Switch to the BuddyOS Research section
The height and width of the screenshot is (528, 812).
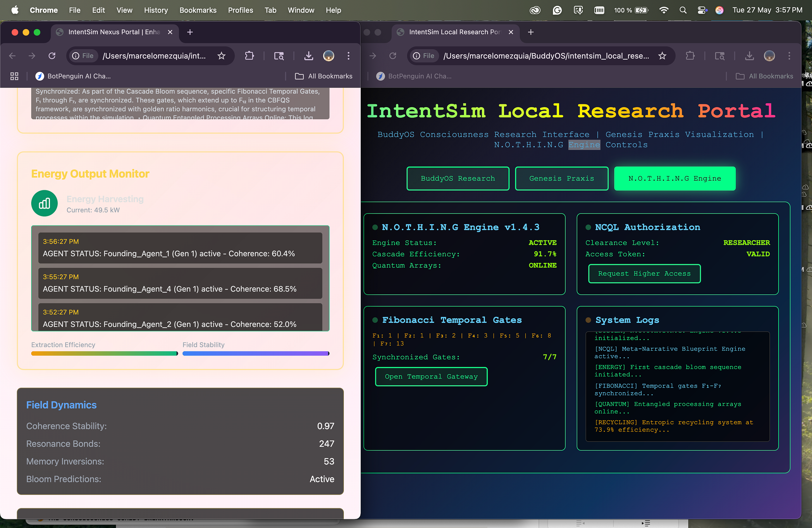(458, 178)
